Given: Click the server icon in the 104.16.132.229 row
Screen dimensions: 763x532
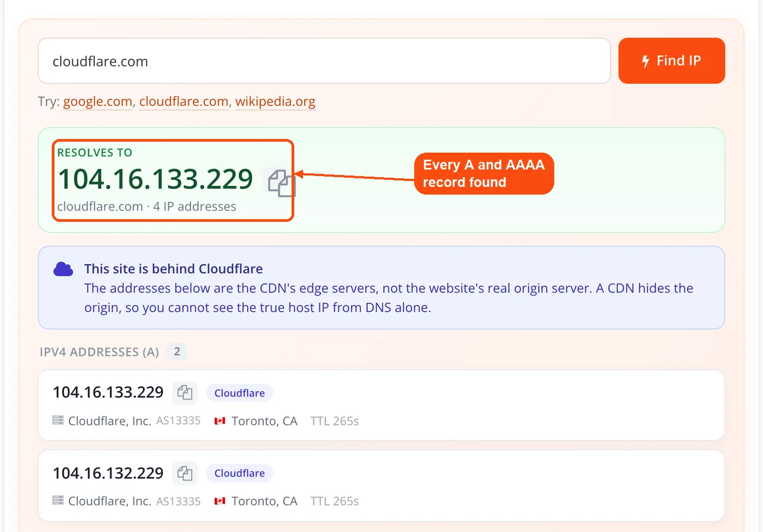Looking at the screenshot, I should (58, 500).
